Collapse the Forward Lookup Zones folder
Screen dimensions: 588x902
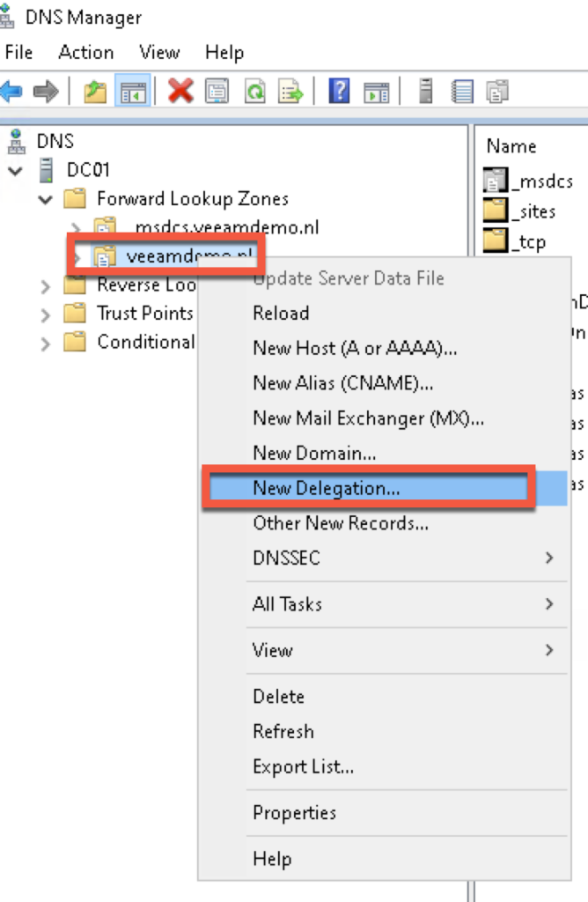pos(46,199)
